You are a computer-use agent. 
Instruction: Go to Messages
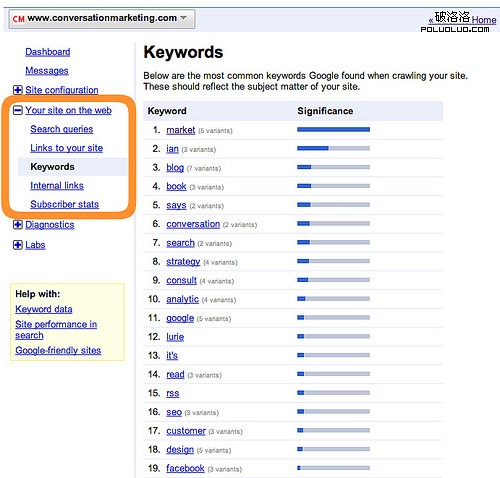click(47, 71)
